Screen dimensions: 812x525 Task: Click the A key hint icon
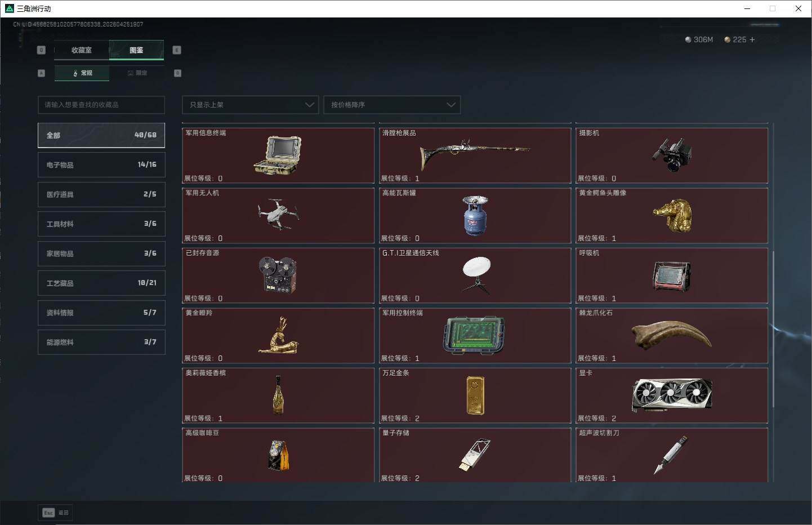pos(41,73)
